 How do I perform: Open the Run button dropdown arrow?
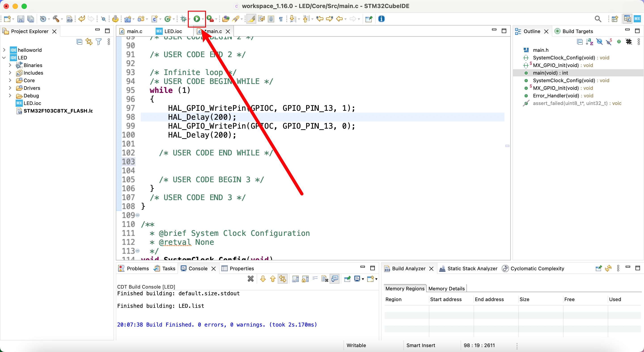(x=203, y=19)
